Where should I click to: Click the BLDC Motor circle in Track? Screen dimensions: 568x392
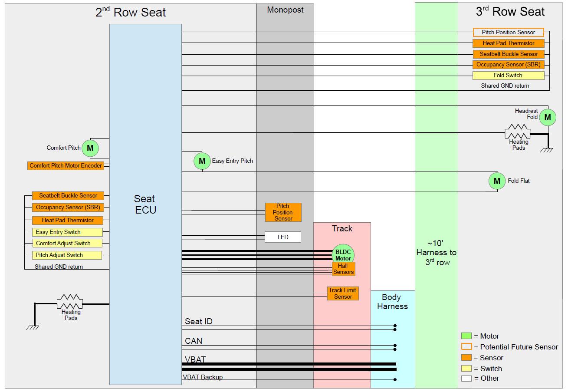(x=343, y=254)
